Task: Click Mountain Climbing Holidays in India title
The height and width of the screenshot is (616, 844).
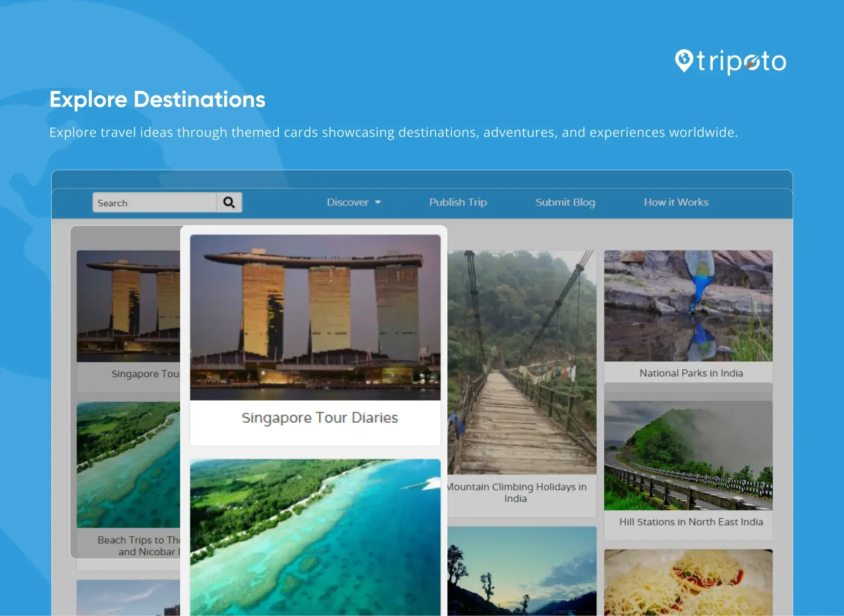Action: (x=517, y=493)
